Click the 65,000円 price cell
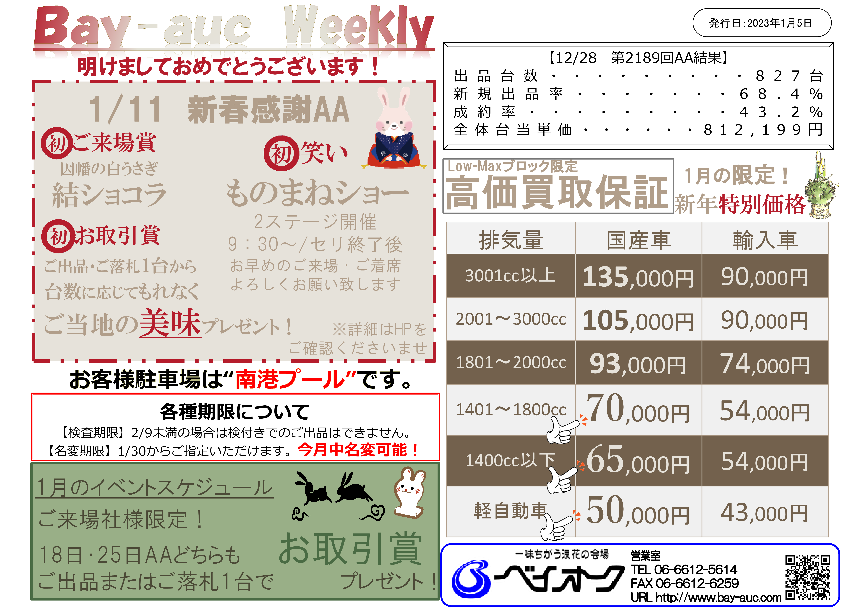This screenshot has width=868, height=613. point(639,460)
